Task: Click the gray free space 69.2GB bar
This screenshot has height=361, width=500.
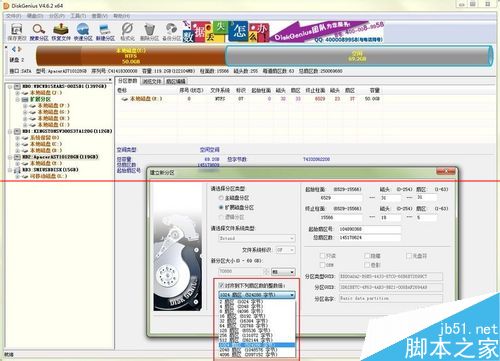Action: click(x=358, y=56)
